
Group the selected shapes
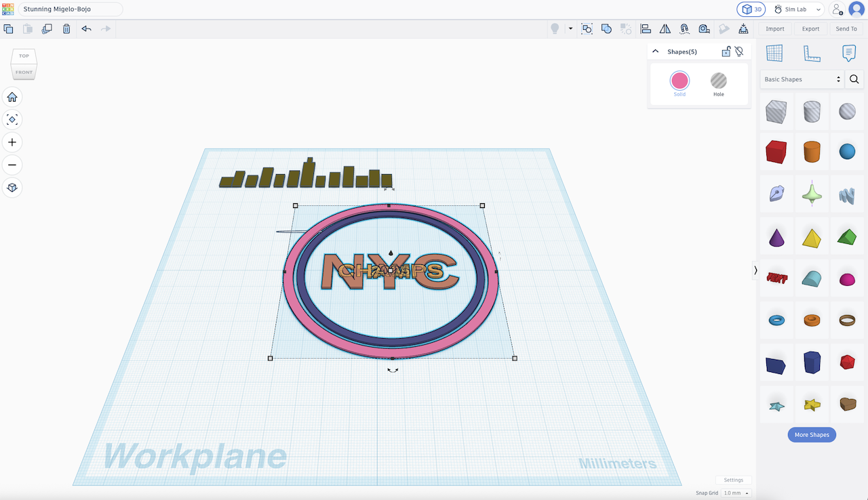[587, 29]
